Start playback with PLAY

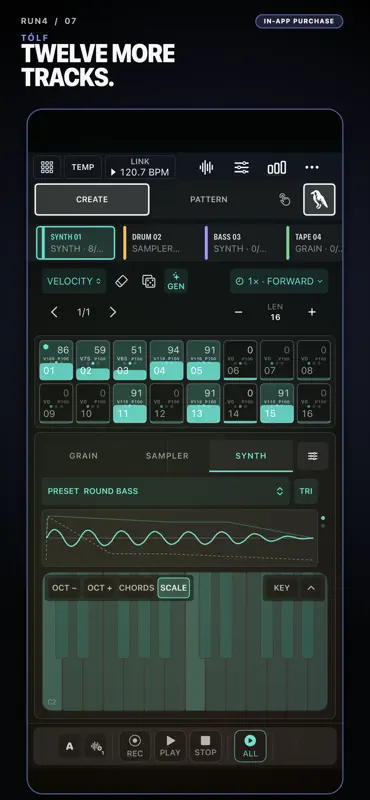(170, 746)
